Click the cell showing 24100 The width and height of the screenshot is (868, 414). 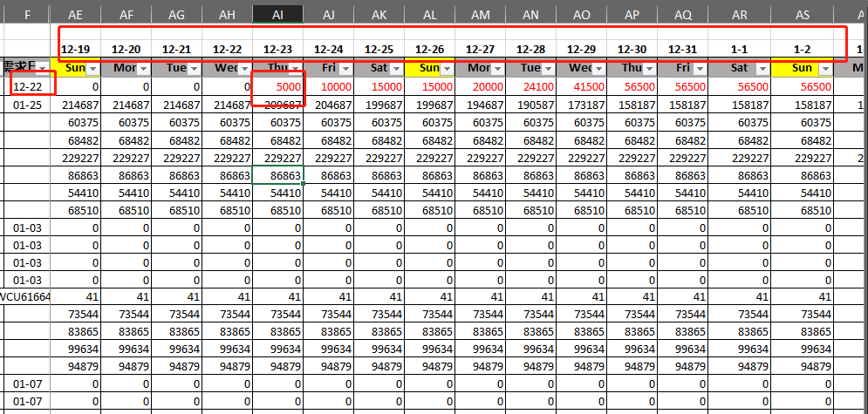tap(531, 87)
